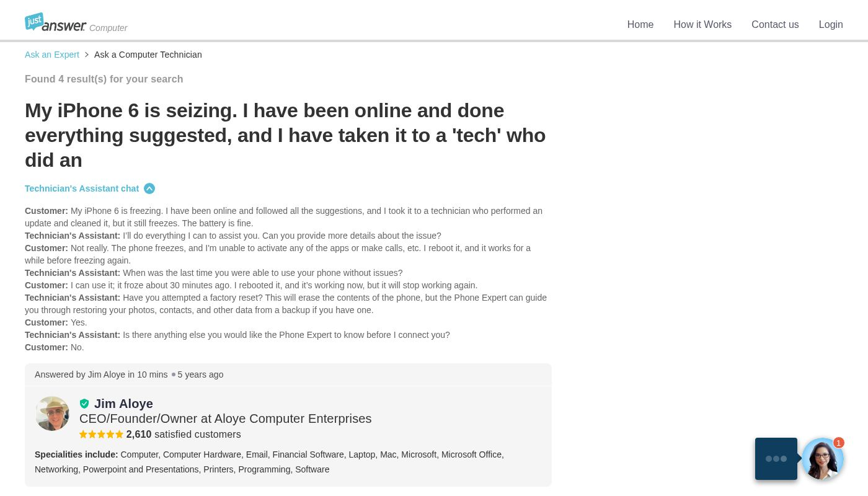This screenshot has width=868, height=496.
Task: Collapse the Technician's Assistant chat chevron
Action: [149, 188]
